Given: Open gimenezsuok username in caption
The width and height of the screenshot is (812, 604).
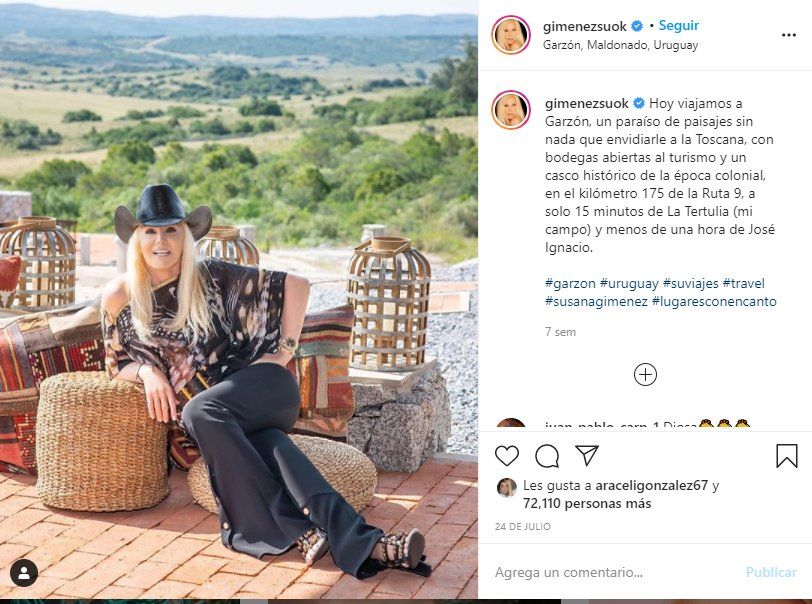Looking at the screenshot, I should [587, 104].
